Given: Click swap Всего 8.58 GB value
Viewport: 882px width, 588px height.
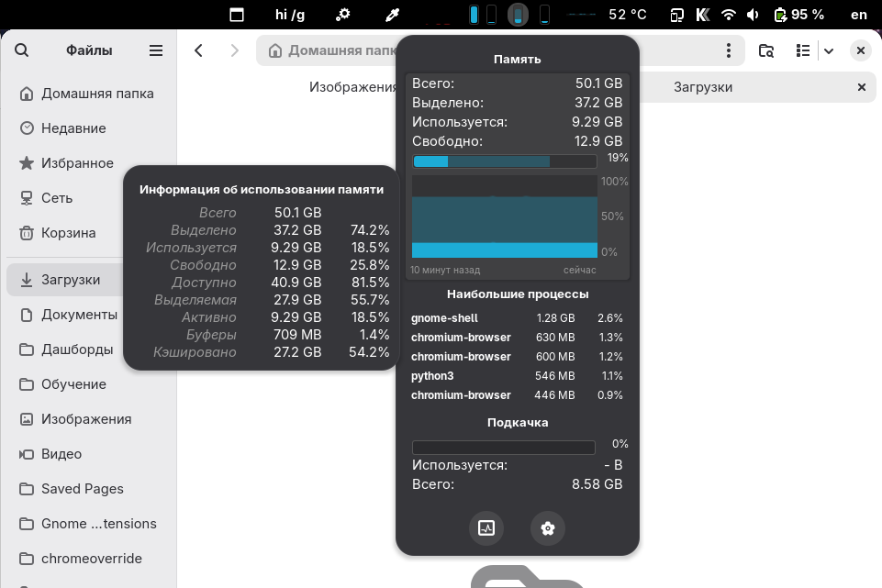Looking at the screenshot, I should click(x=597, y=484).
